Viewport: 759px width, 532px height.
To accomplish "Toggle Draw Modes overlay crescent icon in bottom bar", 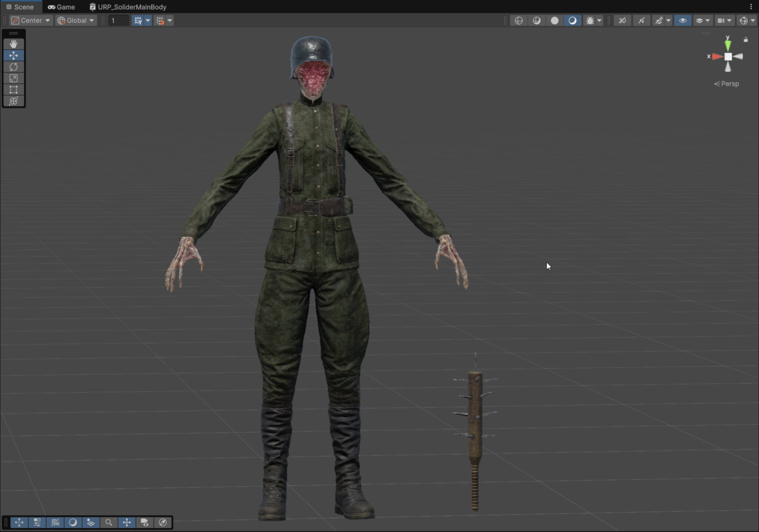I will (x=73, y=522).
